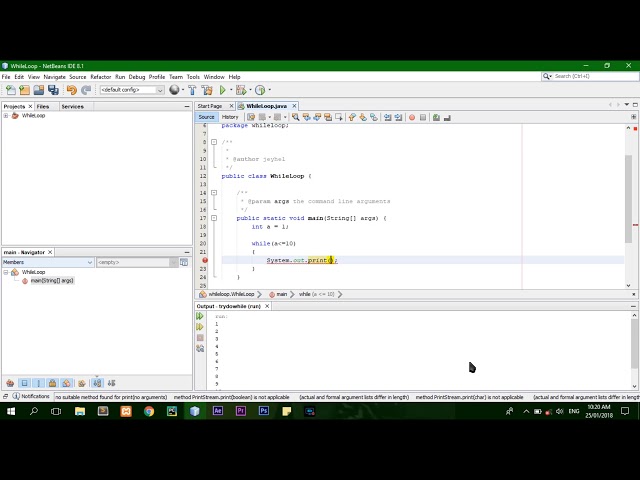Collapse WhileLoop class in Navigator tree
Screen dimensions: 640x480
click(x=6, y=272)
